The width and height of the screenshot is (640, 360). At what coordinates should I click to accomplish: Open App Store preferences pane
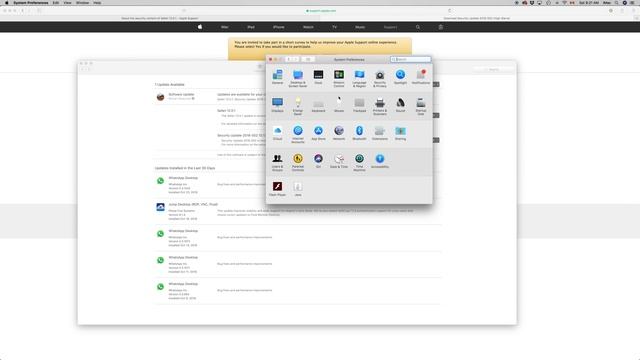[x=318, y=133]
